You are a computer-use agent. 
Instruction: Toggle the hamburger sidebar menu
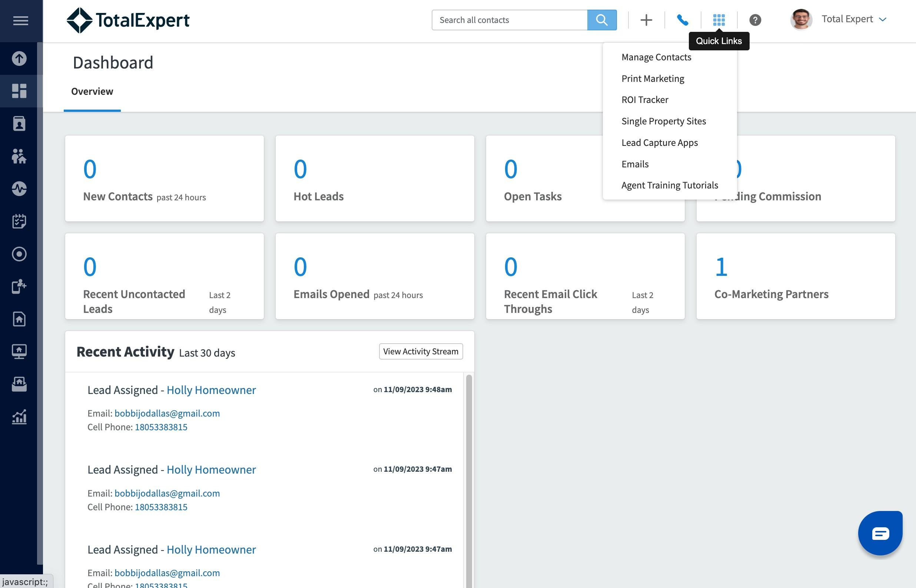click(21, 21)
